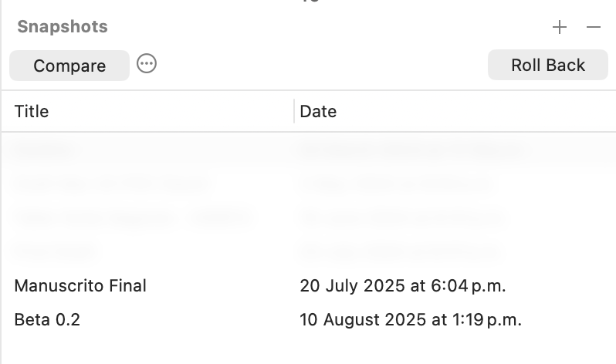Select the second blurred snapshot title from top
Viewport: 616px width, 364px height.
110,184
